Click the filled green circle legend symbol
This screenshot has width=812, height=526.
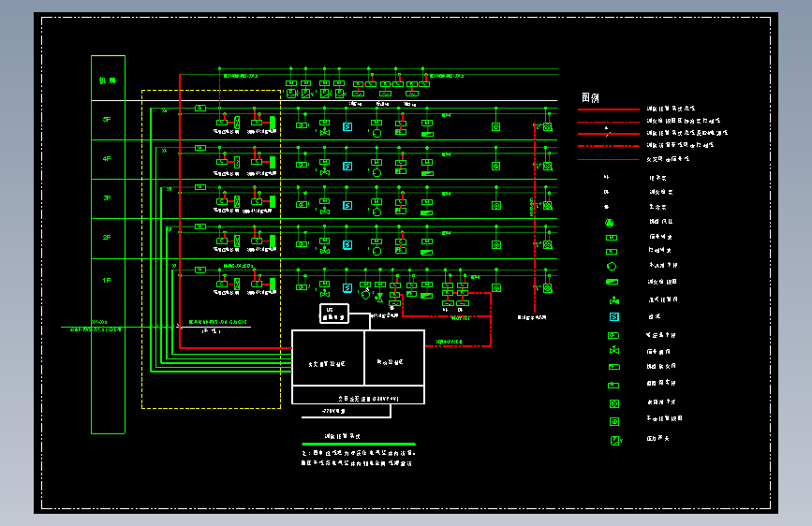[610, 223]
